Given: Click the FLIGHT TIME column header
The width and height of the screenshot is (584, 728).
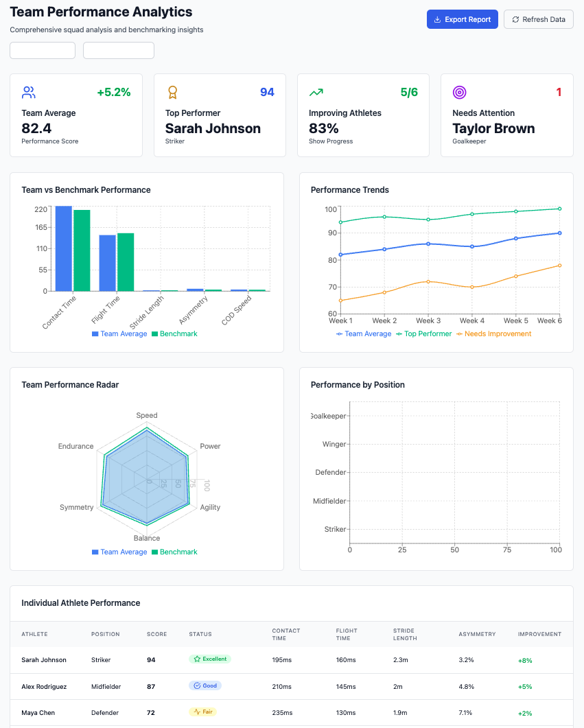Looking at the screenshot, I should [x=347, y=634].
